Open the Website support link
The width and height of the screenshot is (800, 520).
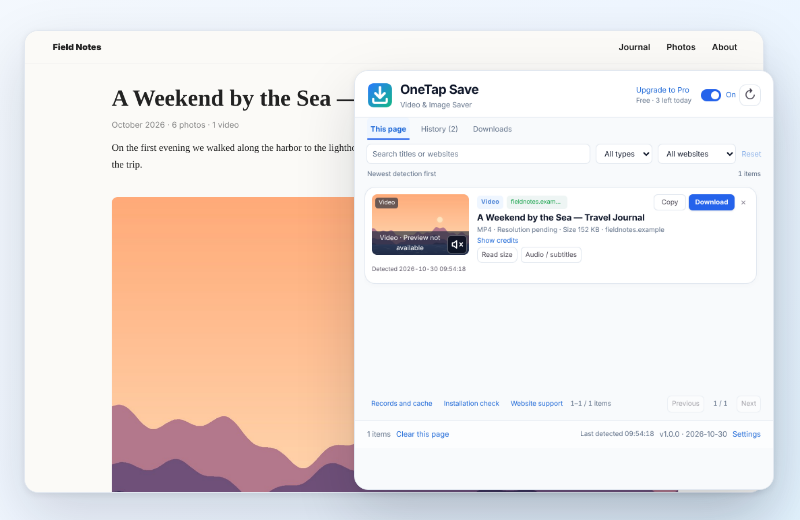click(x=536, y=404)
